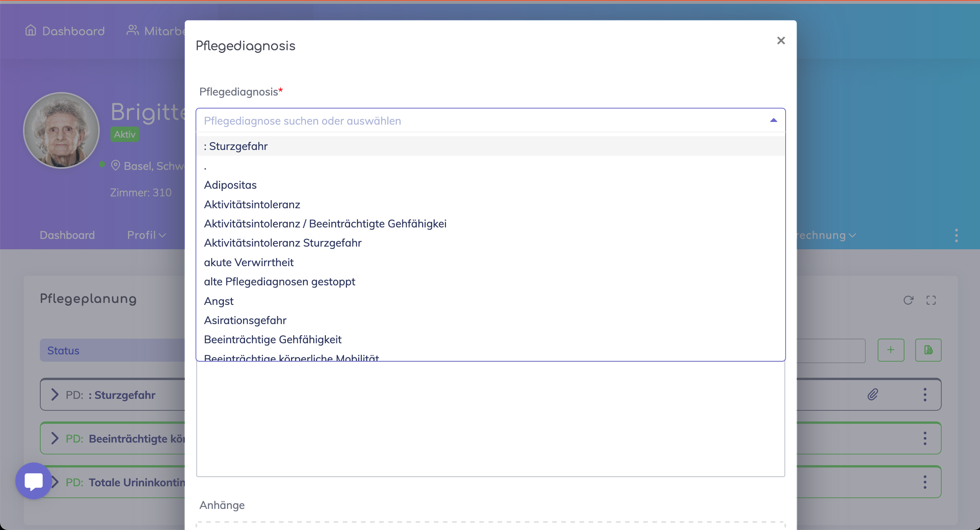Select akute Verwirrtheit option
Viewport: 980px width, 530px height.
(x=249, y=262)
